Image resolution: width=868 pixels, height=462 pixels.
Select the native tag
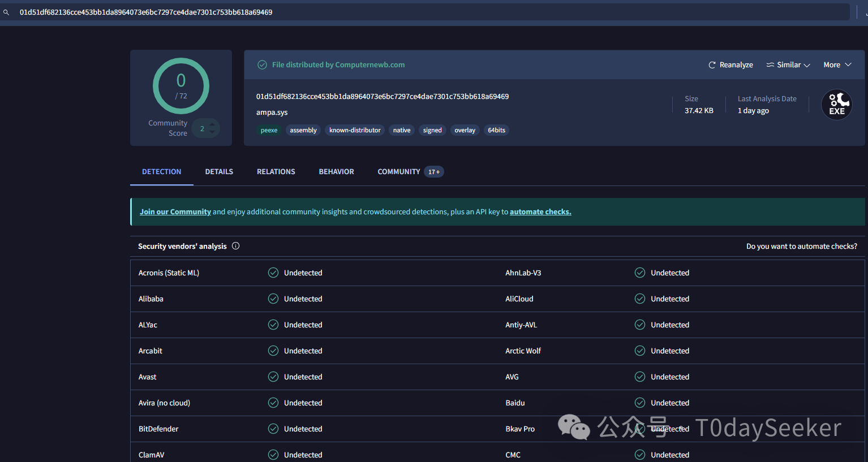402,130
